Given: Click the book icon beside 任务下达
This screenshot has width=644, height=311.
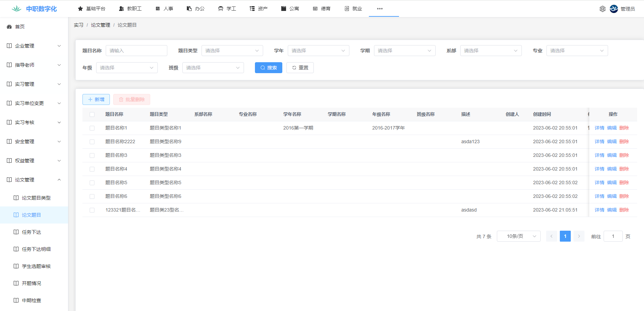Looking at the screenshot, I should coord(16,232).
